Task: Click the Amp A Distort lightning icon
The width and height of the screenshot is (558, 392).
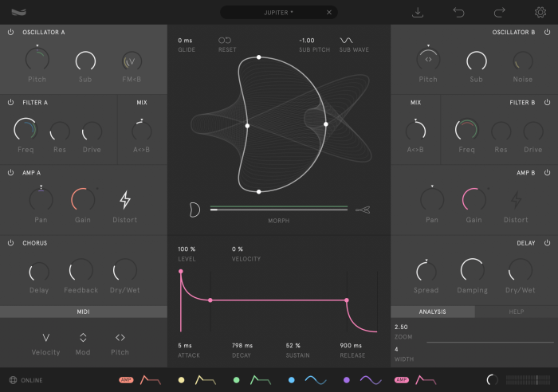Action: (125, 200)
